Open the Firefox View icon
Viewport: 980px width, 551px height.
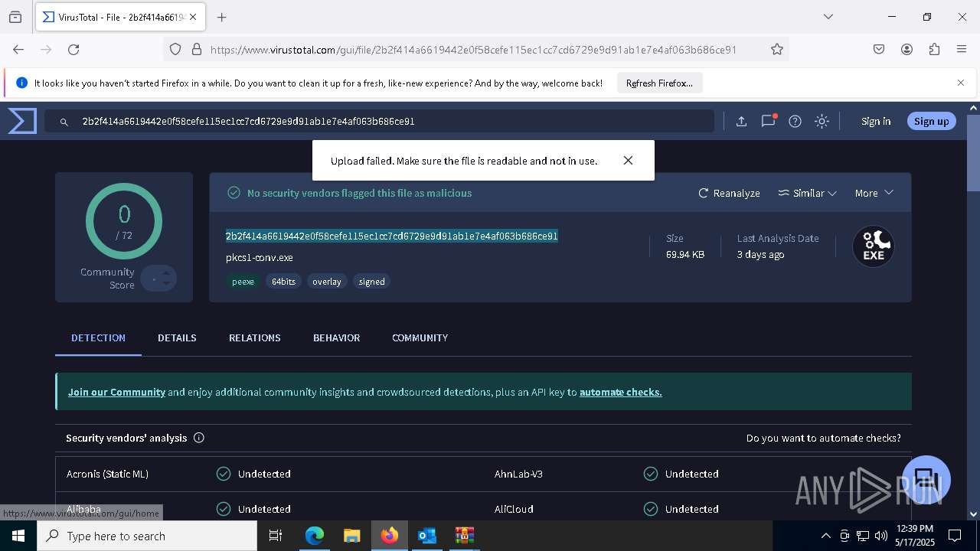[15, 17]
